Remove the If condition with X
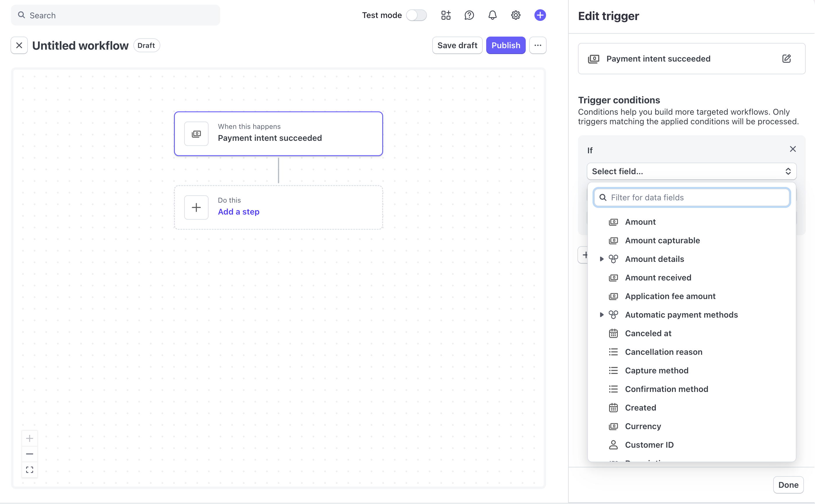The height and width of the screenshot is (504, 815). tap(792, 149)
